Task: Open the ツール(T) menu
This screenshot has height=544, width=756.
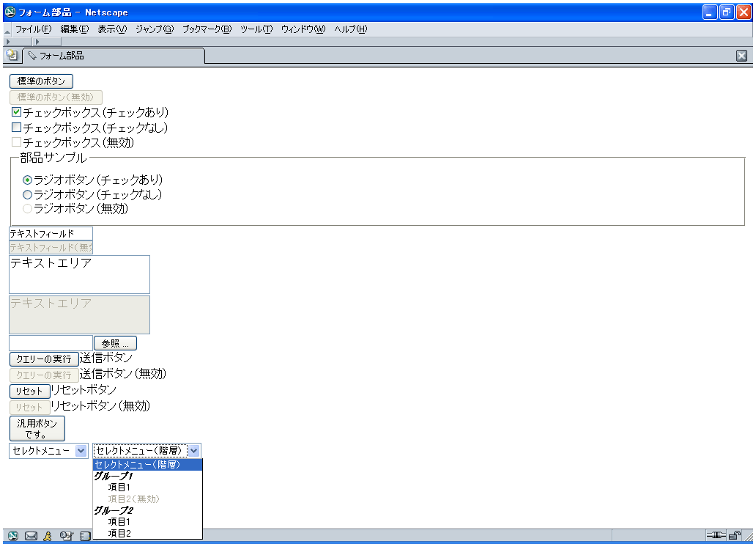Action: tap(256, 29)
